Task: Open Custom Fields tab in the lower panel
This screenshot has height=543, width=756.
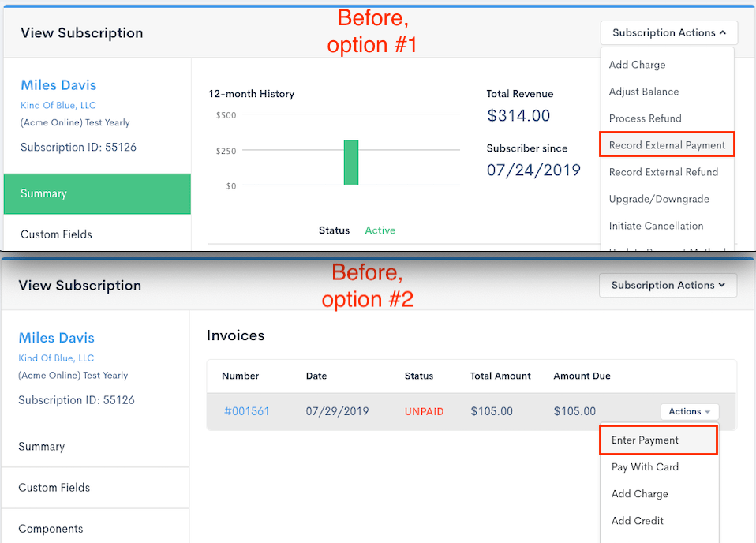Action: coord(54,488)
